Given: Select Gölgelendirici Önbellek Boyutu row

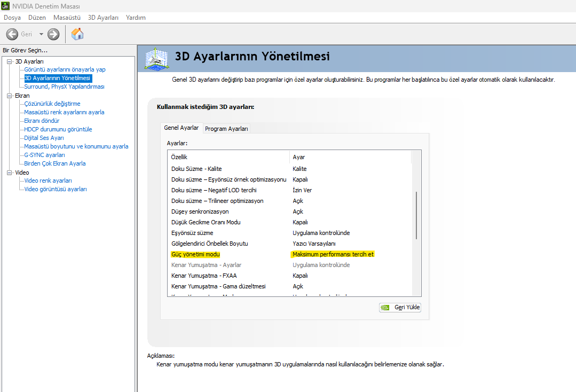Looking at the screenshot, I should 289,244.
